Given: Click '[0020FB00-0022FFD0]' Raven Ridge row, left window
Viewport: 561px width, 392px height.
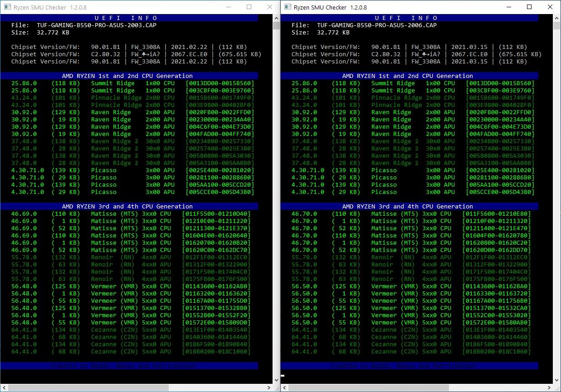Looking at the screenshot, I should pos(220,112).
